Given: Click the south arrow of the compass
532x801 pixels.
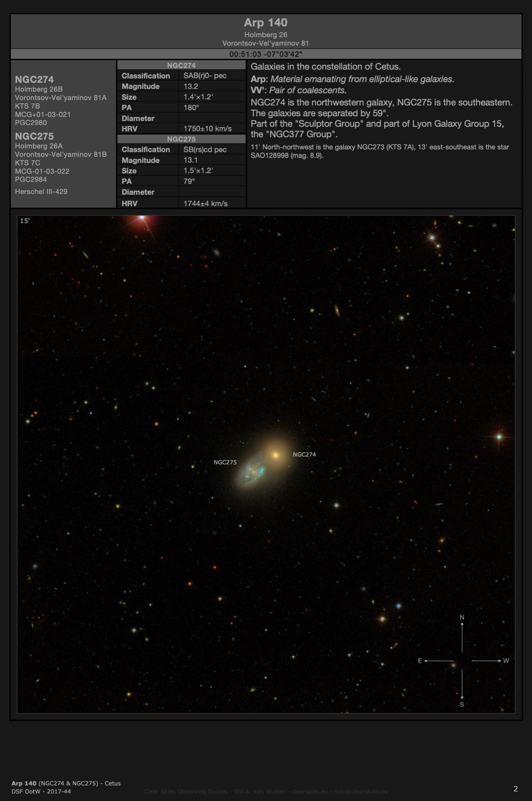Looking at the screenshot, I should pyautogui.click(x=462, y=685).
